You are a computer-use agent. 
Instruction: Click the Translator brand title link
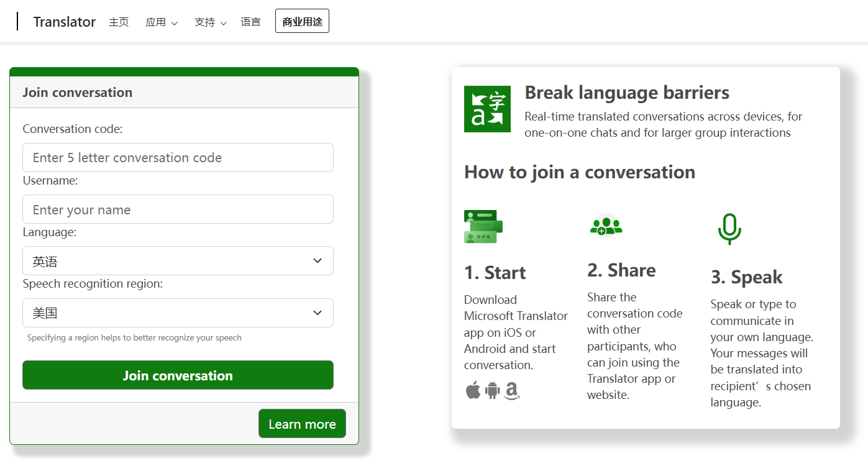point(65,22)
